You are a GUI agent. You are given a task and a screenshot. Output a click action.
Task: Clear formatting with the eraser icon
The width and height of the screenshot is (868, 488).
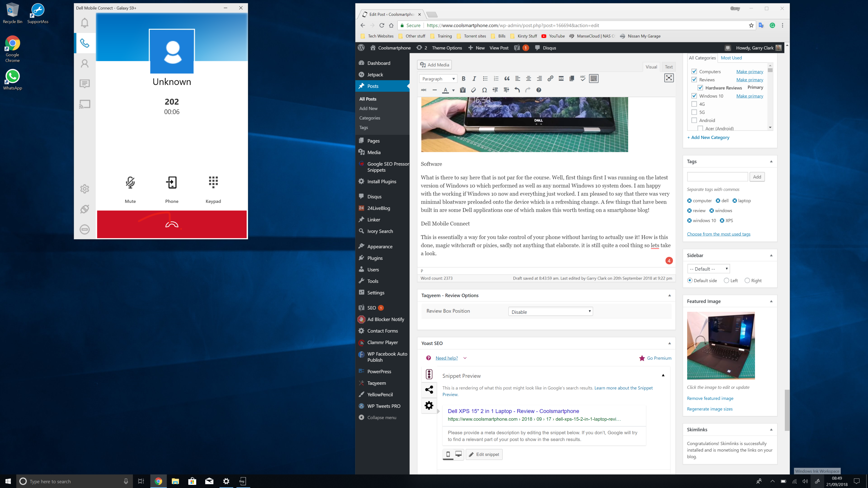(473, 90)
